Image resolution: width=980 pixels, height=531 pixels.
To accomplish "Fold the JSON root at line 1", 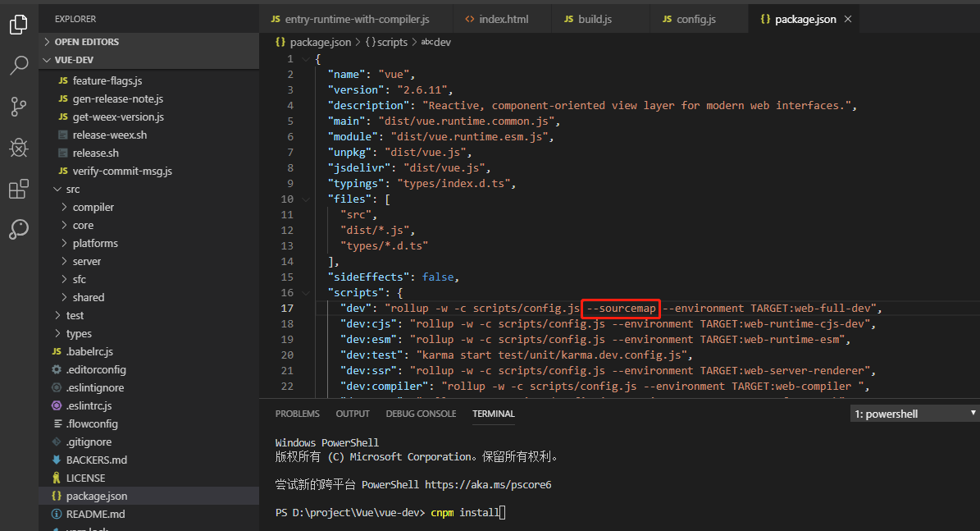I will point(306,59).
